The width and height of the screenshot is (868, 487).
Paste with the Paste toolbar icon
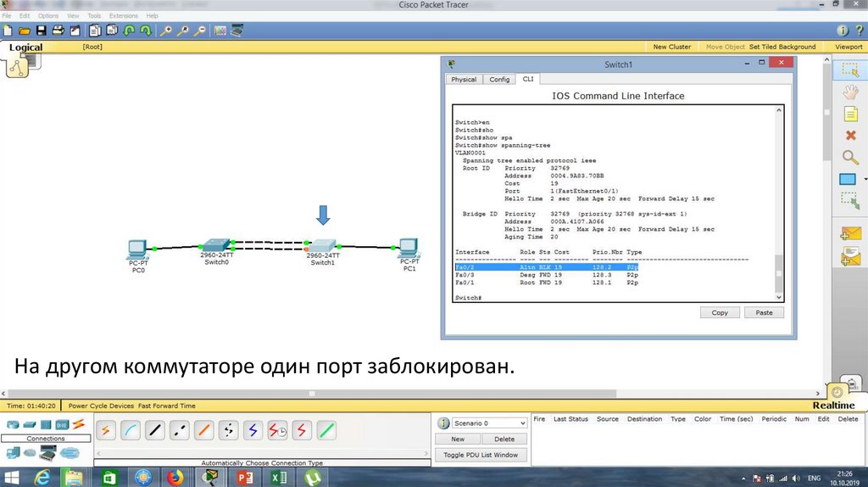click(x=113, y=31)
